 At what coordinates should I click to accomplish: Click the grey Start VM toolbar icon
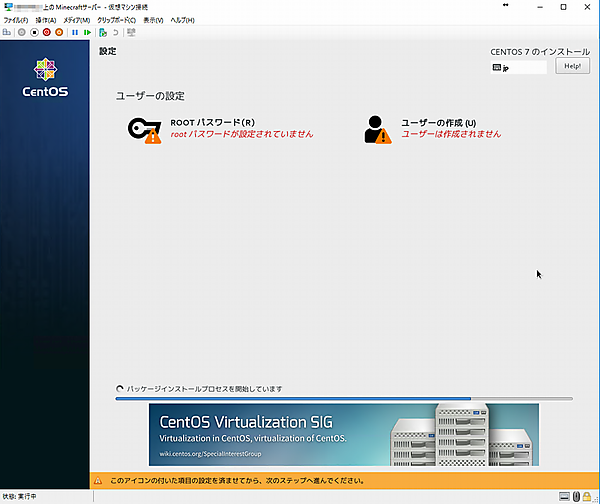pyautogui.click(x=21, y=32)
